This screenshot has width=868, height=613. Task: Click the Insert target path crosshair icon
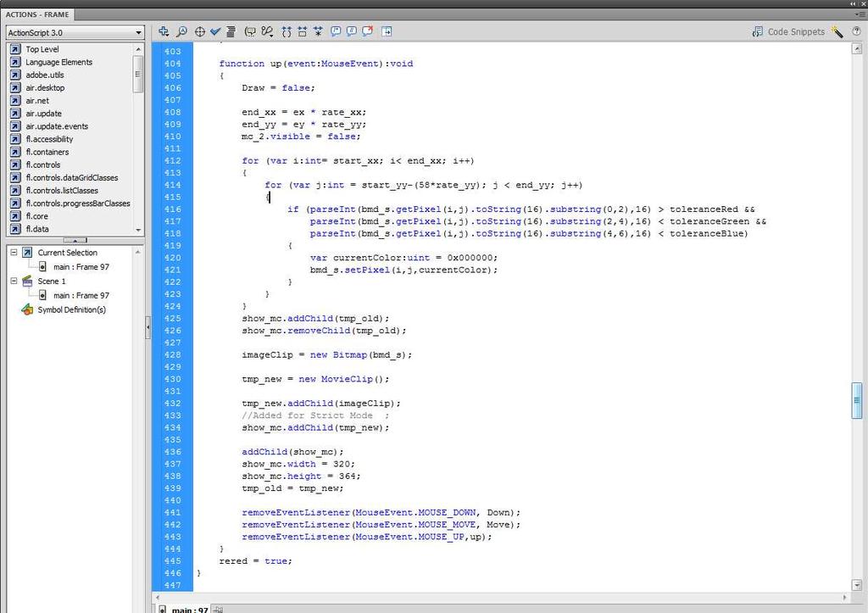pyautogui.click(x=200, y=31)
